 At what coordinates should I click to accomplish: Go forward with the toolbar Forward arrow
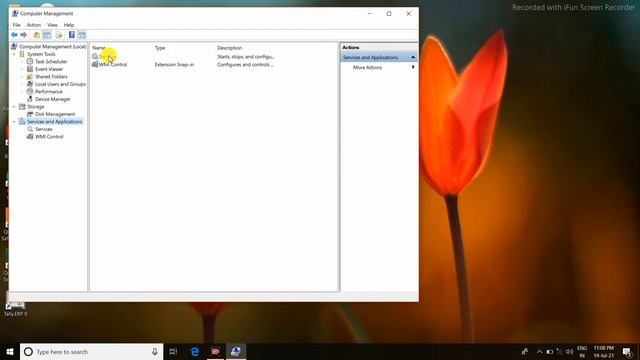pyautogui.click(x=24, y=35)
